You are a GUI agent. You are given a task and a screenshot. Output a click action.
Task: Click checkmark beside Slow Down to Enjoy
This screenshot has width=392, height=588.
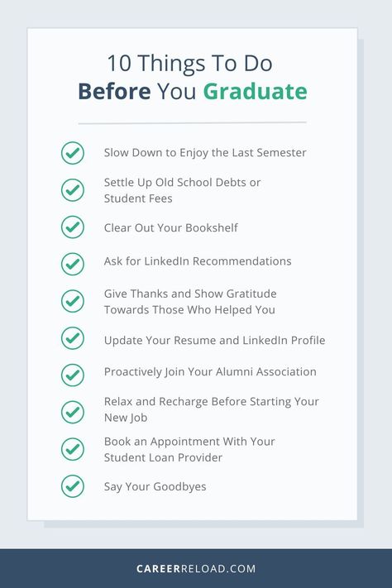click(x=73, y=153)
